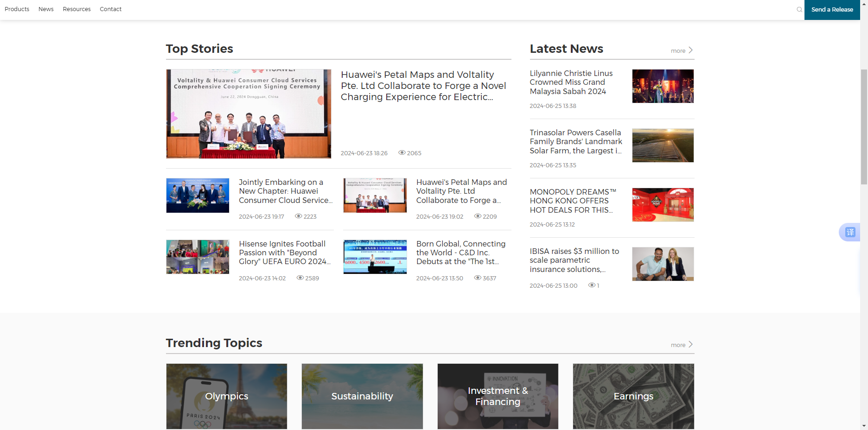
Task: Expand the Latest News more chevron
Action: coord(690,50)
